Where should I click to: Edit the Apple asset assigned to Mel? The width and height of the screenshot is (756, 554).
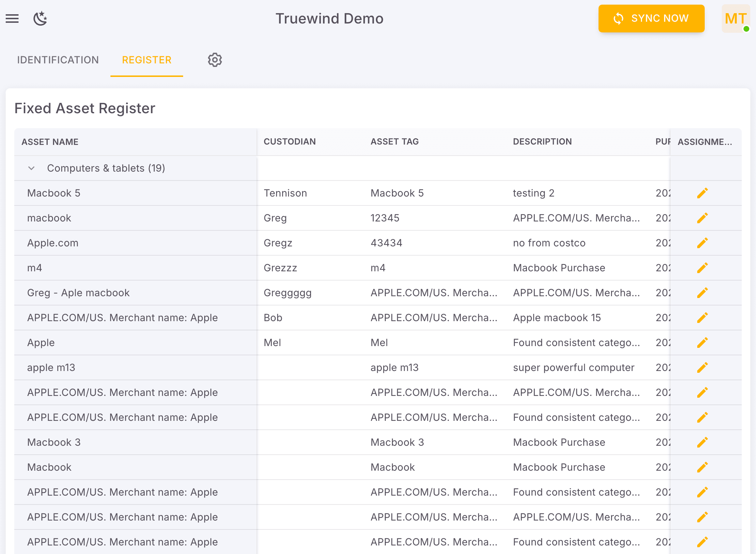(x=701, y=342)
